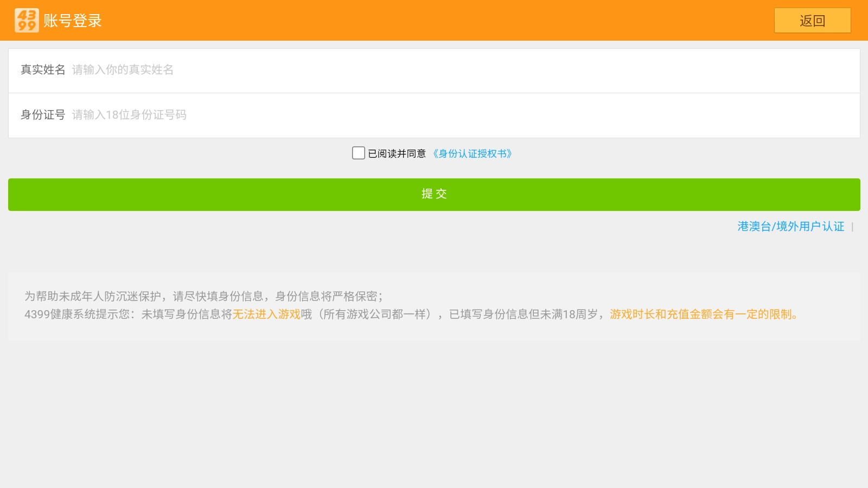
Task: Click placeholder text 请输入你的真实姓名
Action: click(122, 70)
